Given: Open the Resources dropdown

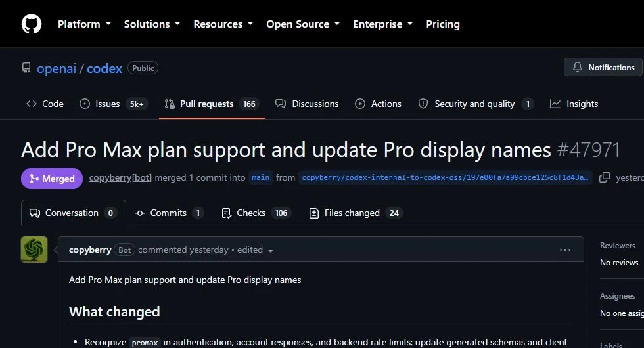Looking at the screenshot, I should tap(223, 24).
